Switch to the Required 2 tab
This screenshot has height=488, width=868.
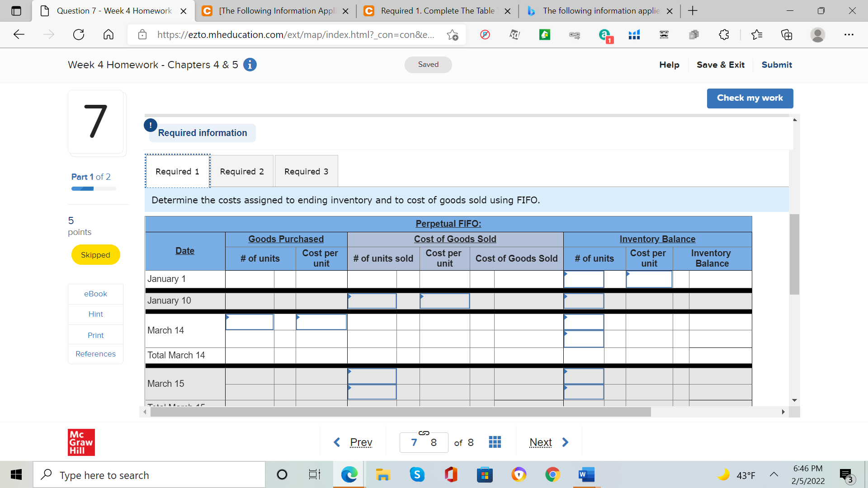point(242,171)
